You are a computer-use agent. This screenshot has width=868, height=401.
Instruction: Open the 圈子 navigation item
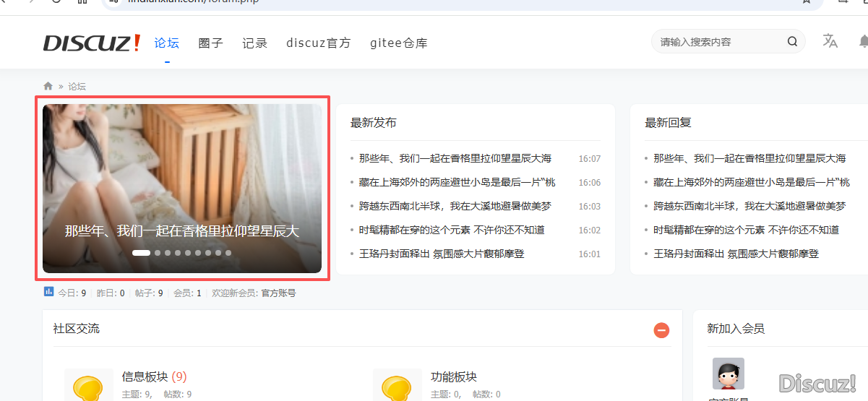coord(210,43)
